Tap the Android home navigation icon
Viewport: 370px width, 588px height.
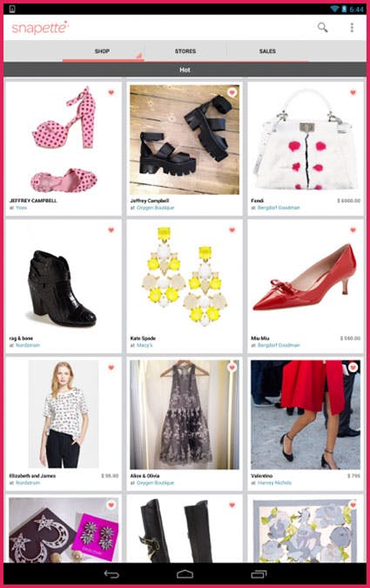tap(185, 574)
